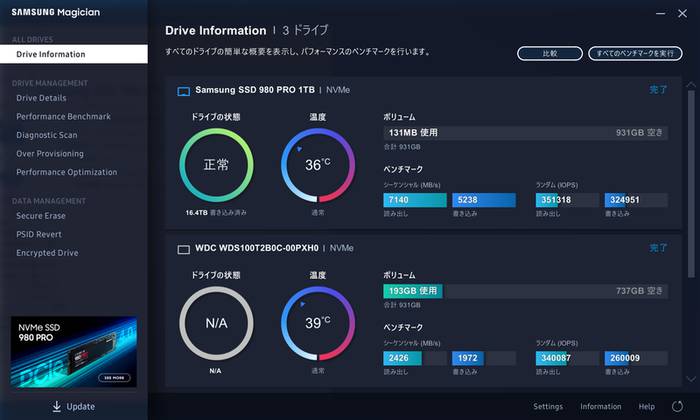The height and width of the screenshot is (420, 700).
Task: Click the 16.4TB 書き込み済み text
Action: 216,213
